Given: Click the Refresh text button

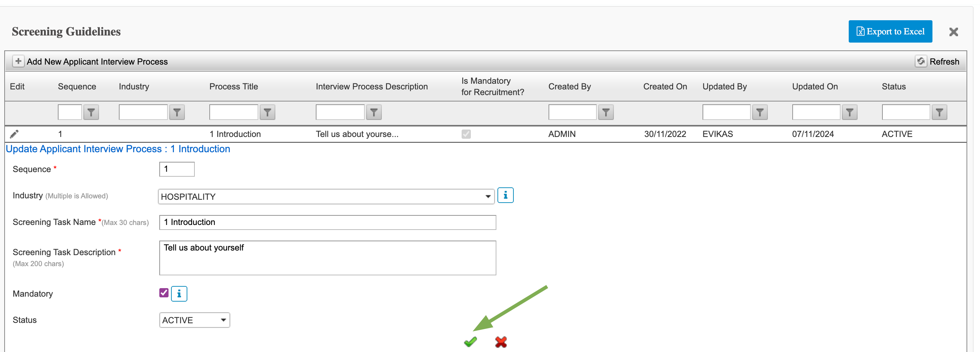Looking at the screenshot, I should (x=944, y=62).
